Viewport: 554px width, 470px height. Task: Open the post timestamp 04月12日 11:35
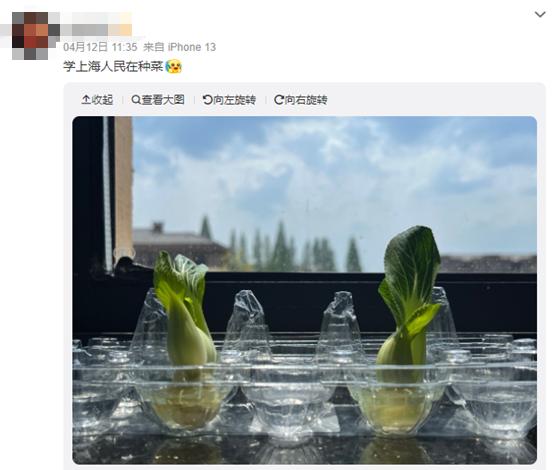(100, 47)
